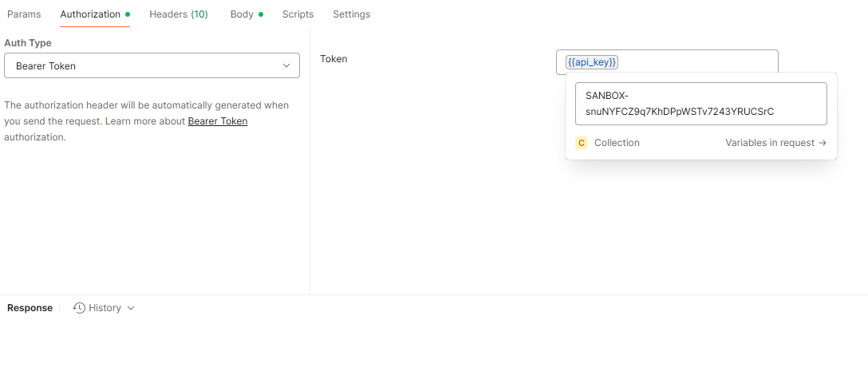Click the chevron in Auth Type selector
Screen dimensions: 868x379
tap(286, 66)
